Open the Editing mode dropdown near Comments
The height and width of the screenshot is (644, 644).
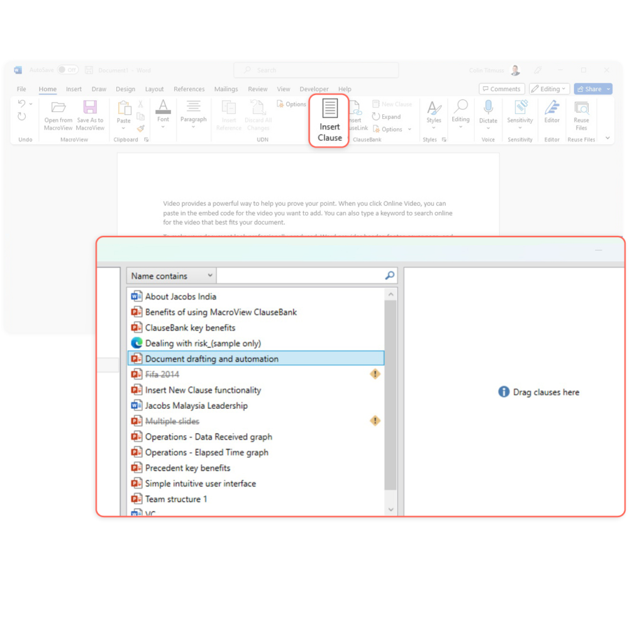[549, 89]
